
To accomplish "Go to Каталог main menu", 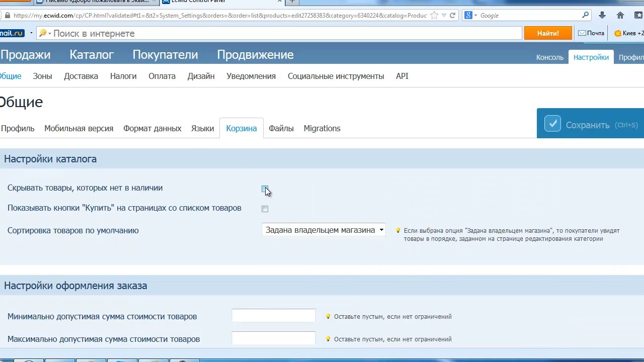I will coord(92,55).
